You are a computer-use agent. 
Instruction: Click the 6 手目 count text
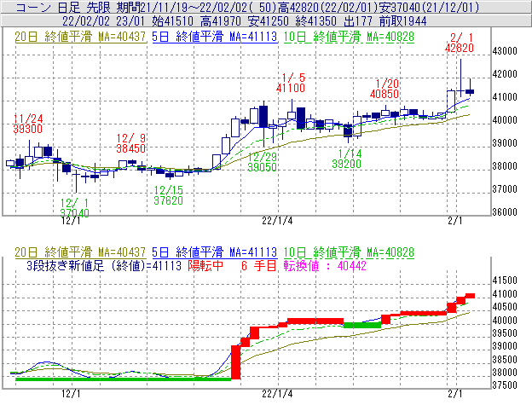click(x=259, y=265)
